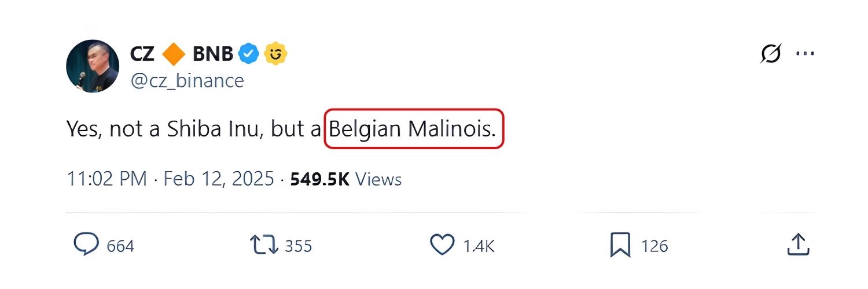
Task: Open CZ's profile picture avatar
Action: click(93, 65)
